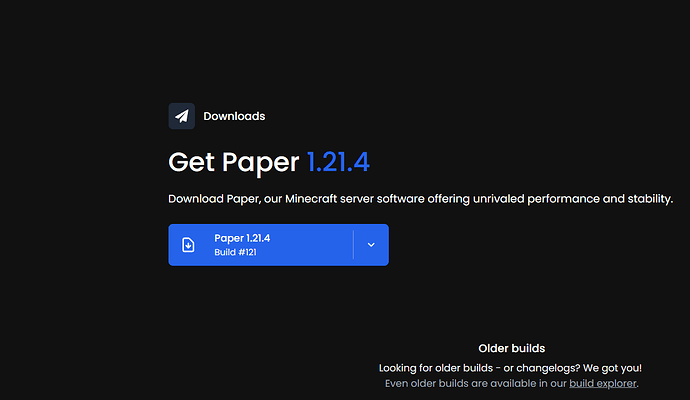
Task: Click the "Older builds" heading
Action: click(511, 348)
